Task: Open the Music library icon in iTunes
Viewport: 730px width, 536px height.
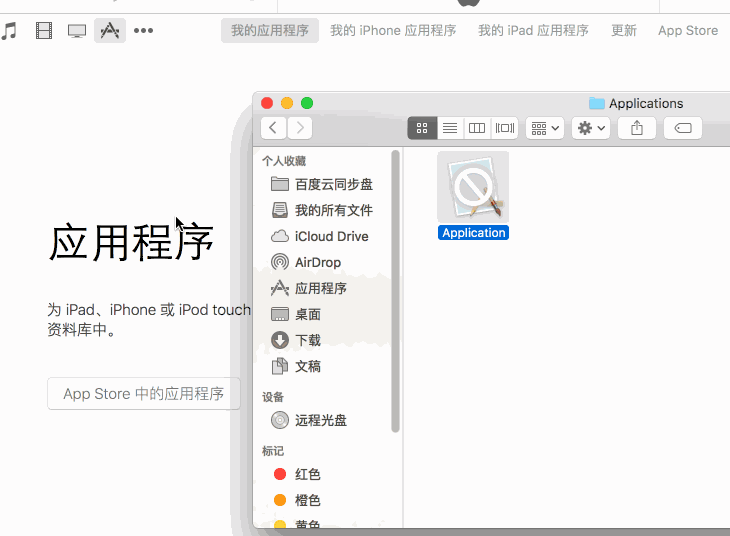Action: [x=8, y=31]
